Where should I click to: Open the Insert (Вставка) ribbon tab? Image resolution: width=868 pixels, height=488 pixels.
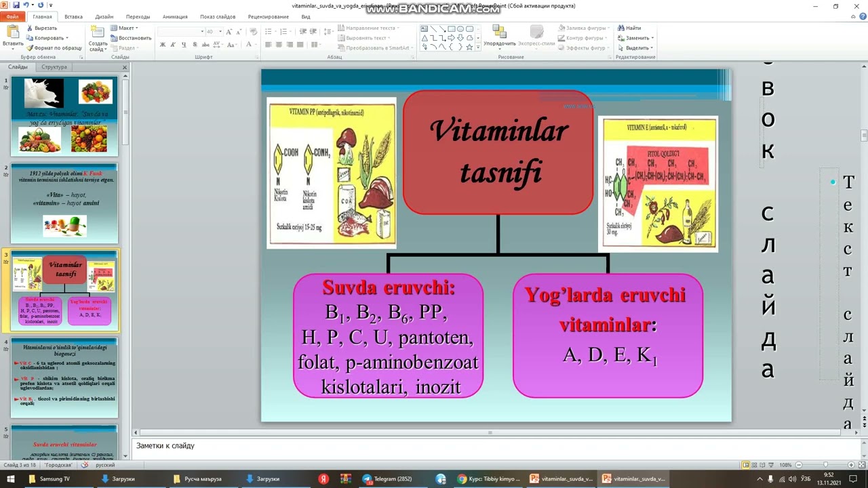tap(73, 16)
